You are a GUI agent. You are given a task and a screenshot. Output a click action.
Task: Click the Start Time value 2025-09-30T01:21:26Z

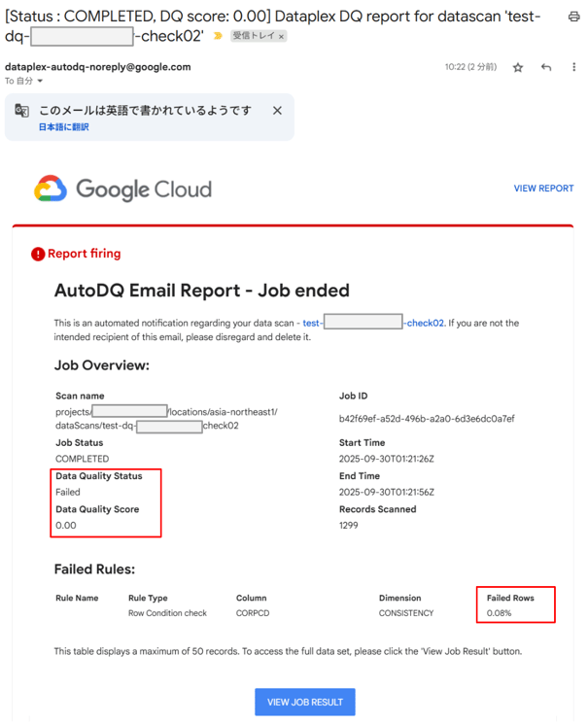[x=386, y=459]
